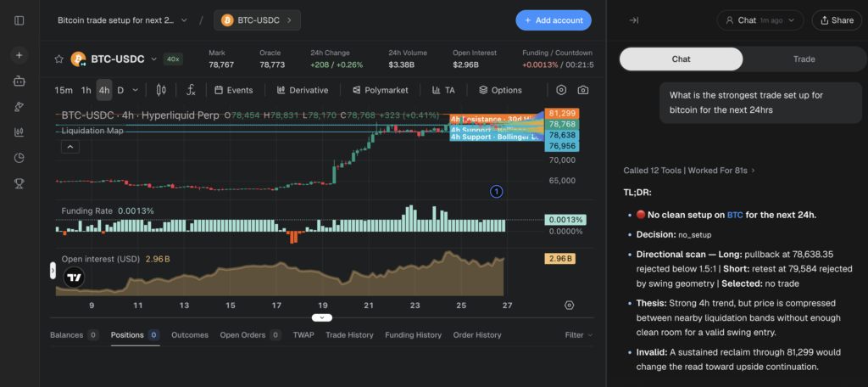This screenshot has height=387, width=868.
Task: Collapse the bottom panel with chevron handle
Action: click(321, 317)
